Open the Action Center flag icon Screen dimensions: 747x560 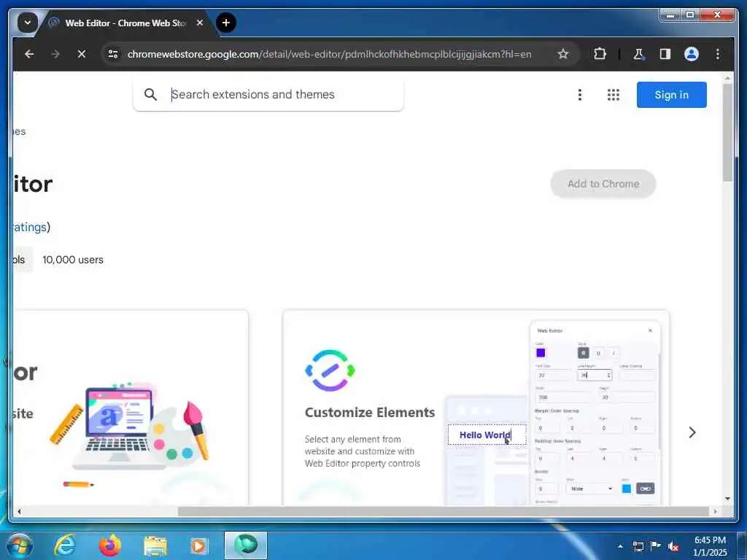[x=656, y=546]
